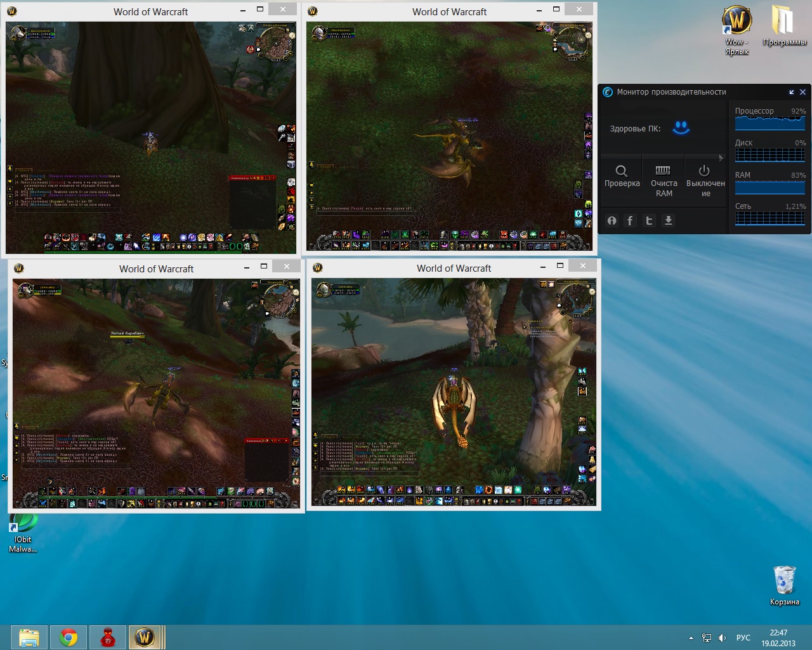Open the Wow - Ярлык desktop shortcut
The width and height of the screenshot is (812, 650).
(x=737, y=30)
